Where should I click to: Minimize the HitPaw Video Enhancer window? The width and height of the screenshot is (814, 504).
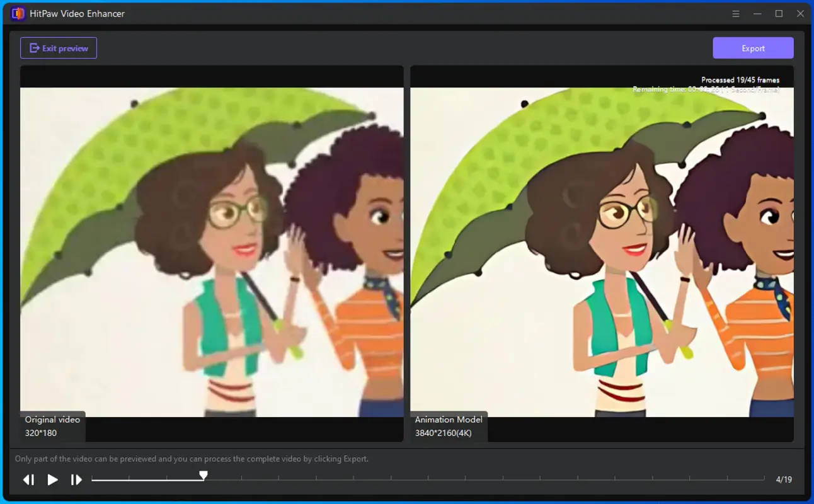757,13
